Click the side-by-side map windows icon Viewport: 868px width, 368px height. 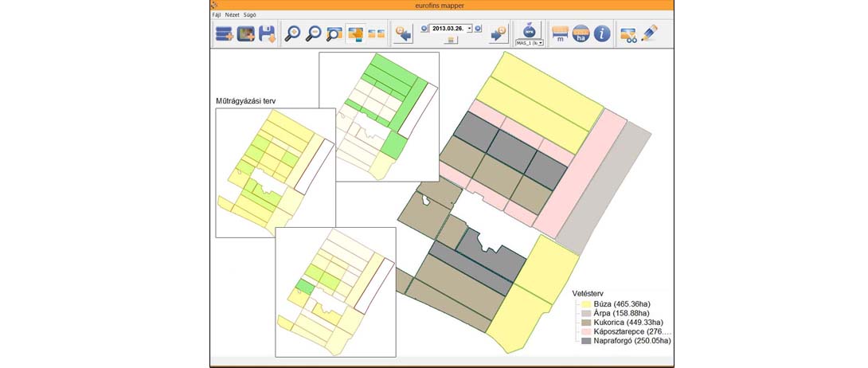pyautogui.click(x=376, y=33)
